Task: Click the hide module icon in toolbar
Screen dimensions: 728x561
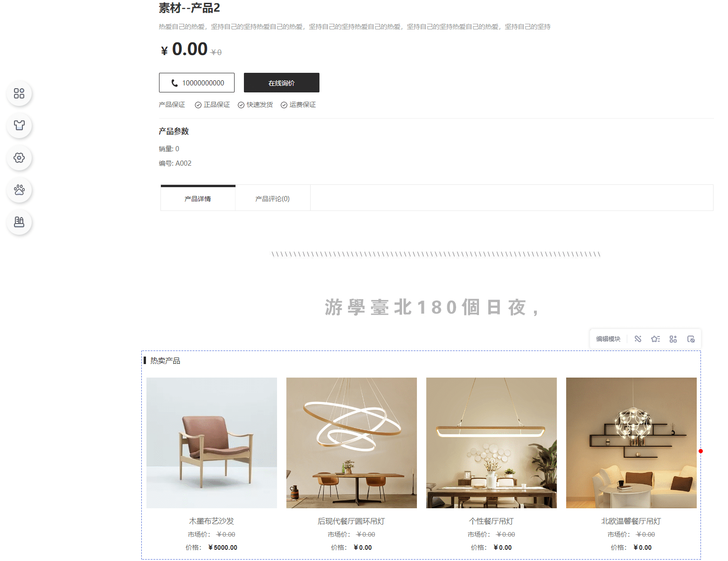Action: click(x=691, y=339)
